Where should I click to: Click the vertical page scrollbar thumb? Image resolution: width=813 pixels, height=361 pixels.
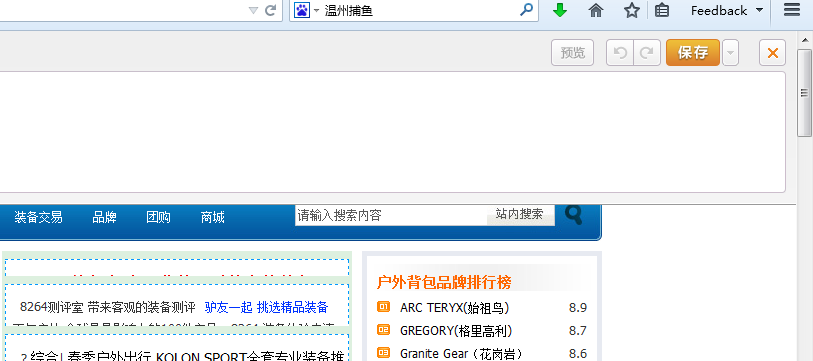click(x=805, y=93)
